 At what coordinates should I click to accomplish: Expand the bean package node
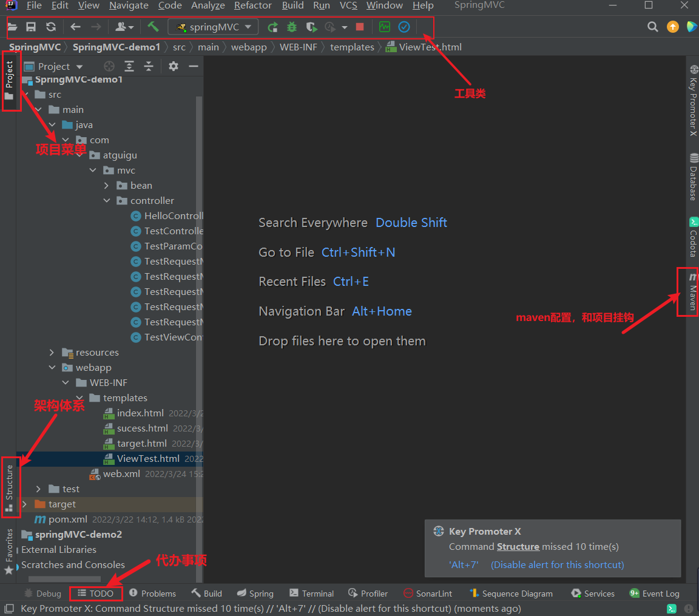click(106, 186)
